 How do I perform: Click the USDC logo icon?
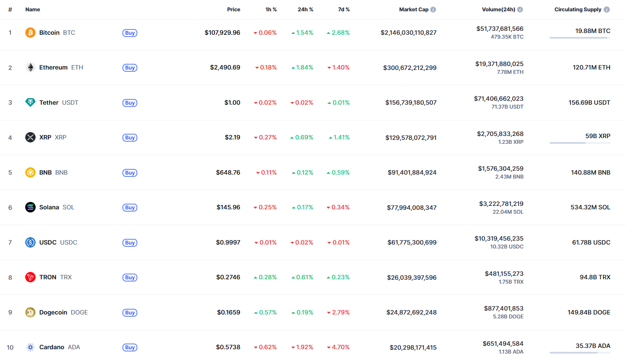click(x=30, y=242)
